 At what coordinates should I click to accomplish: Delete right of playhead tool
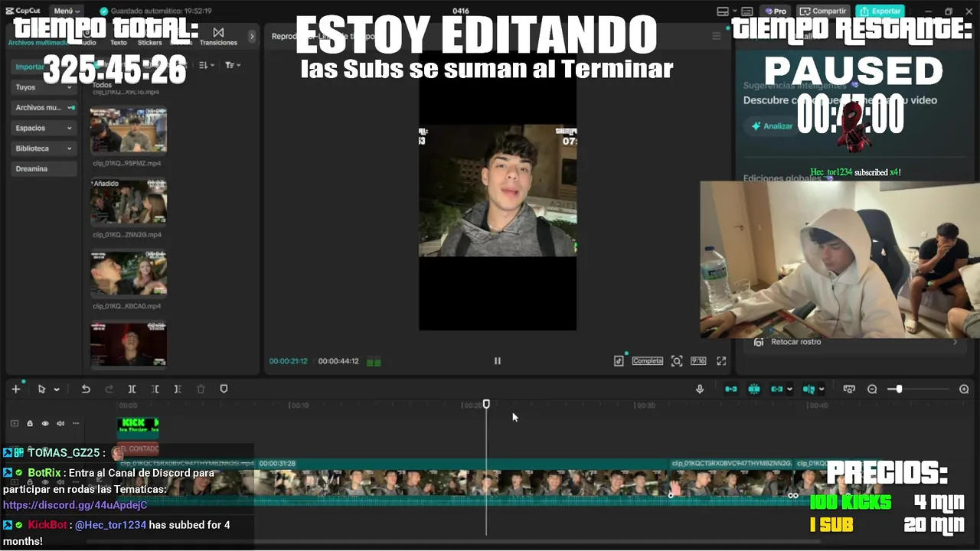click(178, 389)
